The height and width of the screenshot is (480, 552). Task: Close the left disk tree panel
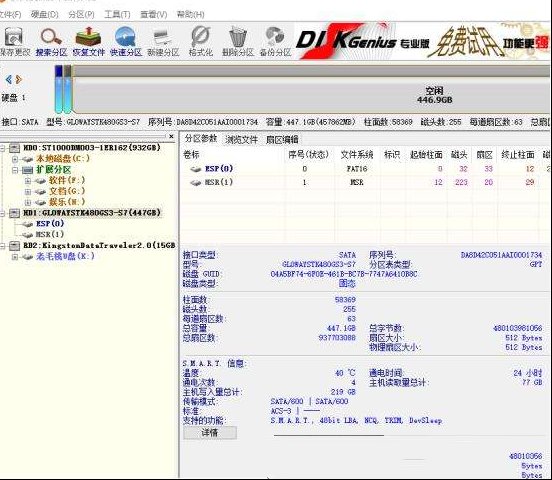171,136
